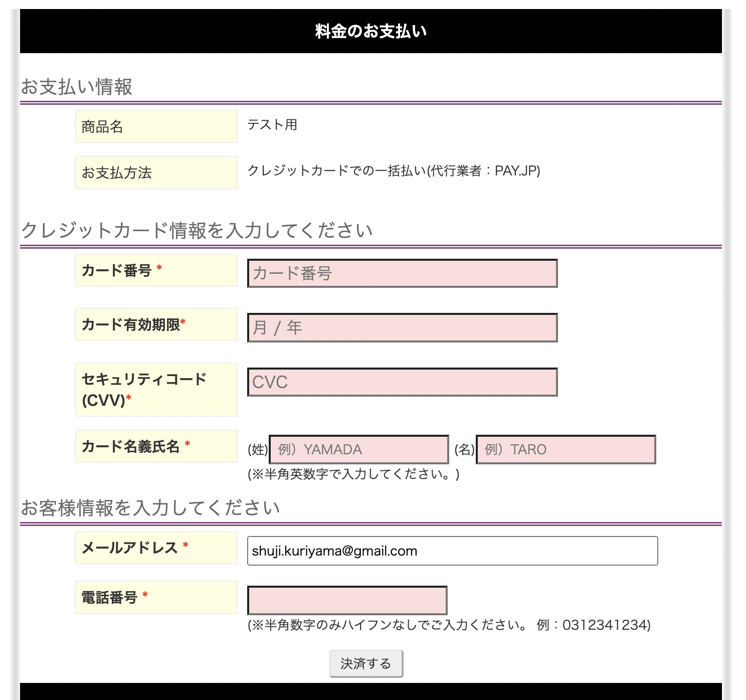746x700 pixels.
Task: Click the CVC security code field
Action: [x=401, y=382]
